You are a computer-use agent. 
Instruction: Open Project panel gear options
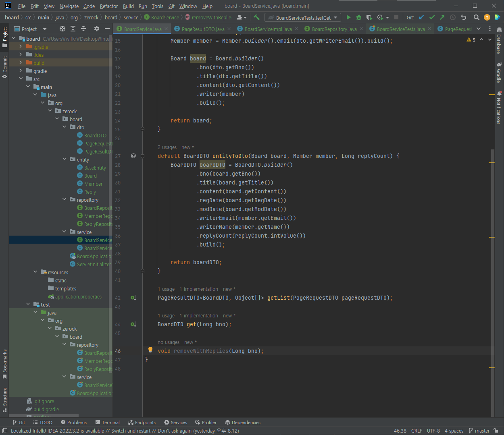click(x=96, y=29)
